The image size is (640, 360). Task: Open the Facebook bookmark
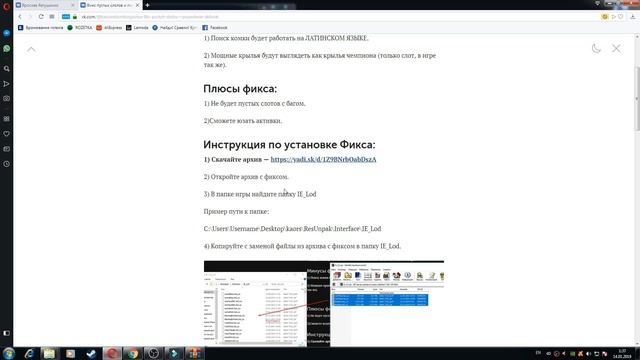coord(215,28)
